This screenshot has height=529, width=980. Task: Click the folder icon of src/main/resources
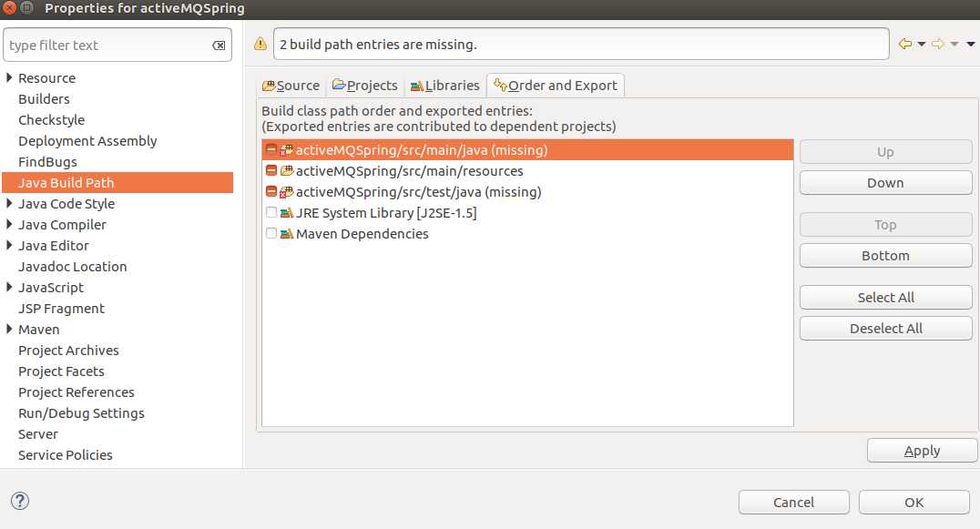[286, 170]
